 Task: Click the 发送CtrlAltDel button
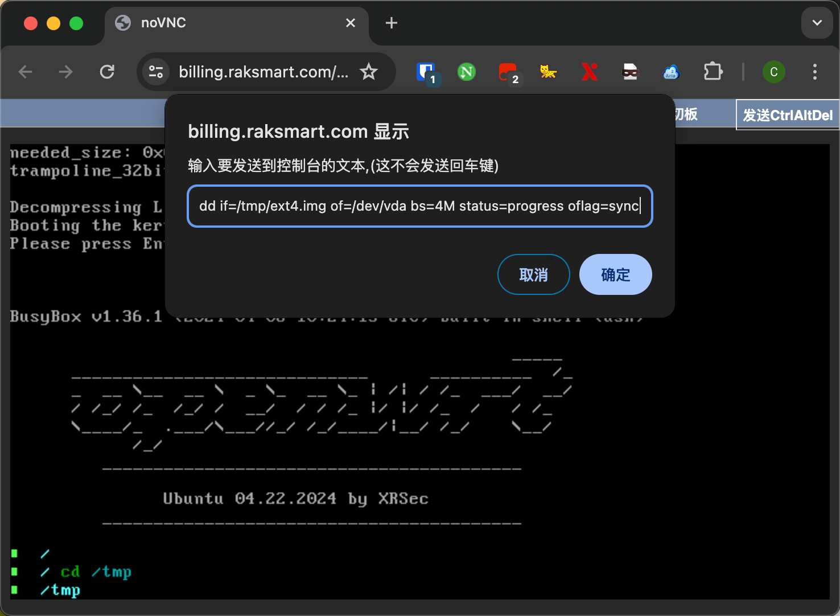(788, 115)
